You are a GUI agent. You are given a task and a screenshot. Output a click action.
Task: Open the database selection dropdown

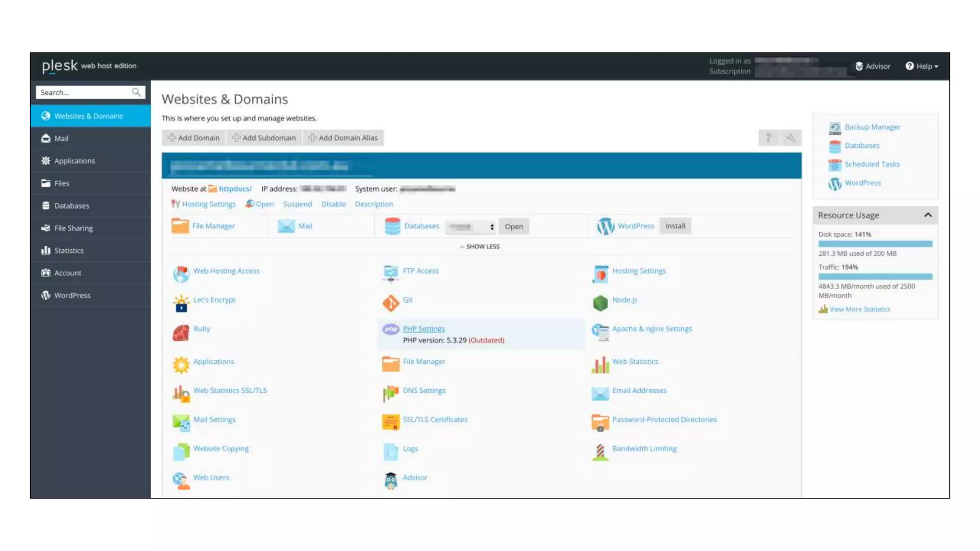click(x=470, y=227)
